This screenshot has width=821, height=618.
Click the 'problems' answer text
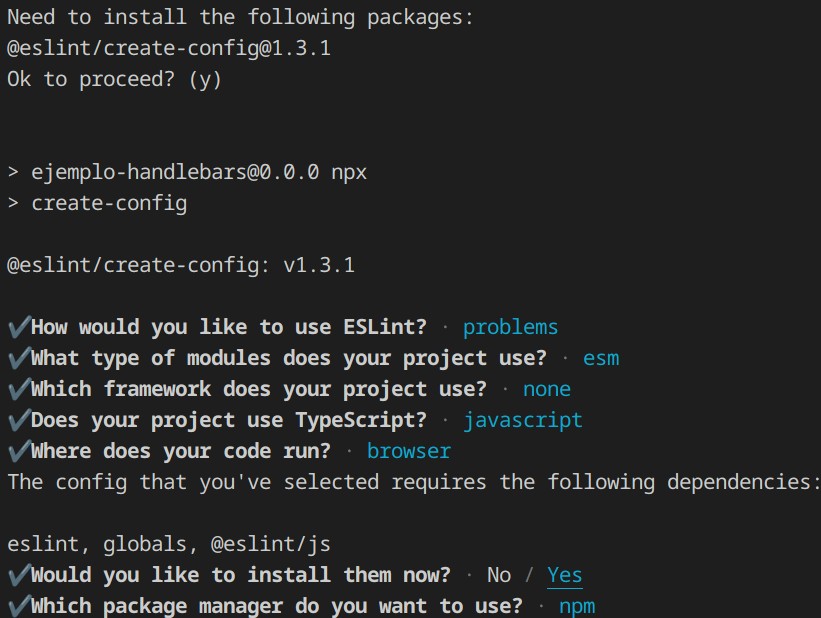(x=510, y=327)
